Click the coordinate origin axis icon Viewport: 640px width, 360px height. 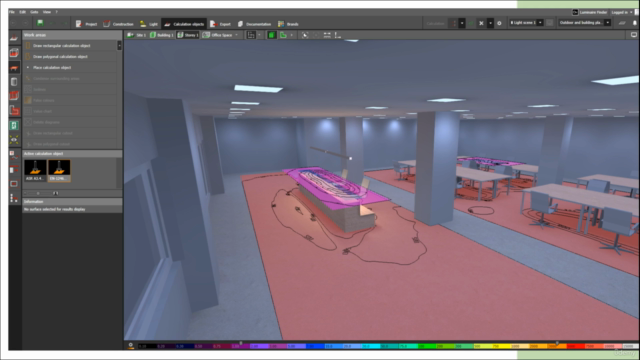pos(338,35)
